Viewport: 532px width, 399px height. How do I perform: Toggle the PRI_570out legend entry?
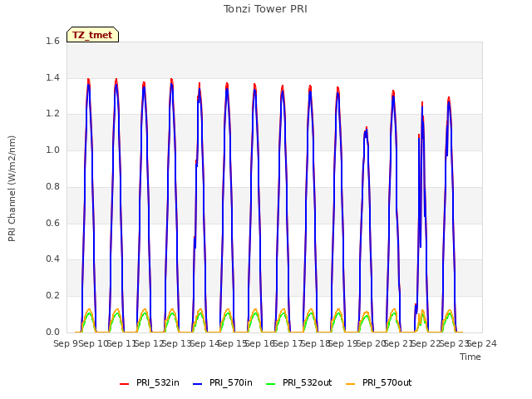[x=379, y=383]
